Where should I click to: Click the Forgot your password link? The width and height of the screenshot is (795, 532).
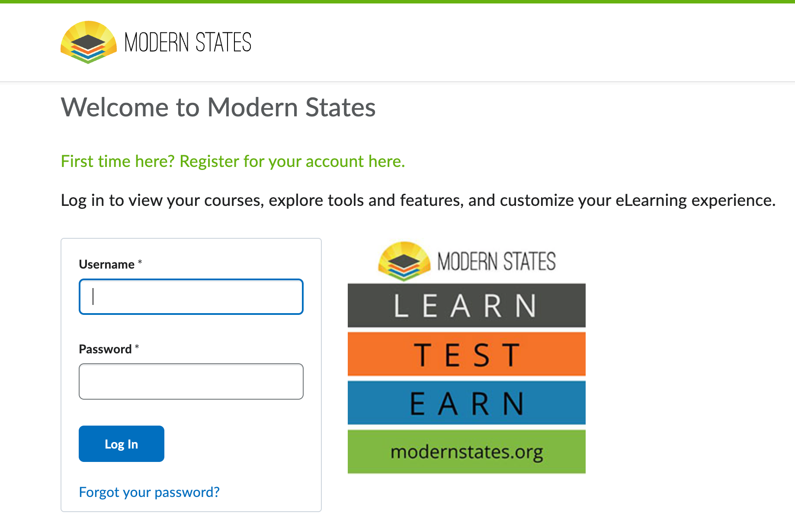click(149, 492)
